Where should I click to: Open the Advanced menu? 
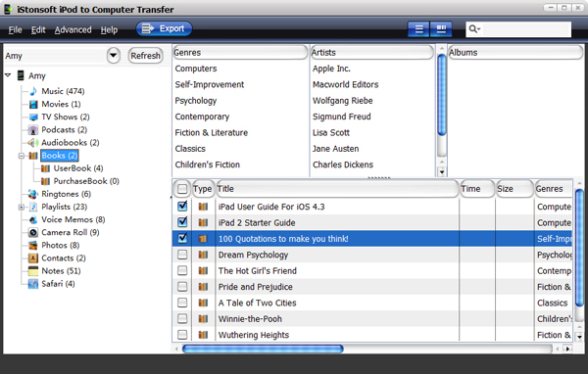73,30
